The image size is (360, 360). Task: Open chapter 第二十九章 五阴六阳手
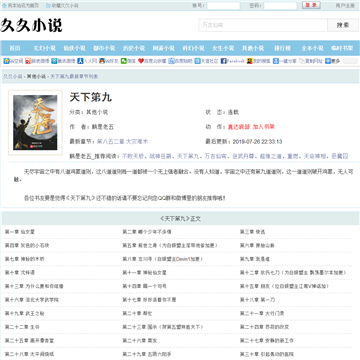click(147, 354)
